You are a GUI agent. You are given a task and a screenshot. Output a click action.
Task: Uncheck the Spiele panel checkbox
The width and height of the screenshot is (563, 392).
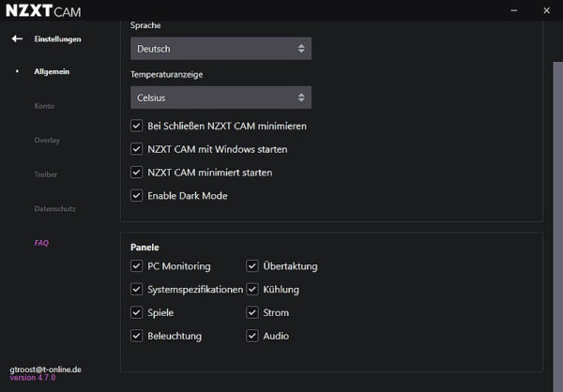coord(136,312)
